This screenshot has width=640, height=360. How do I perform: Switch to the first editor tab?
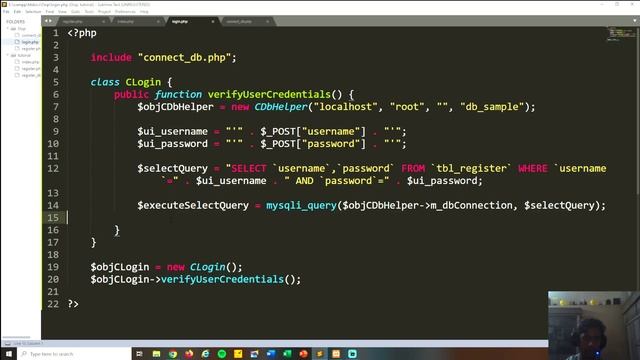(84, 21)
